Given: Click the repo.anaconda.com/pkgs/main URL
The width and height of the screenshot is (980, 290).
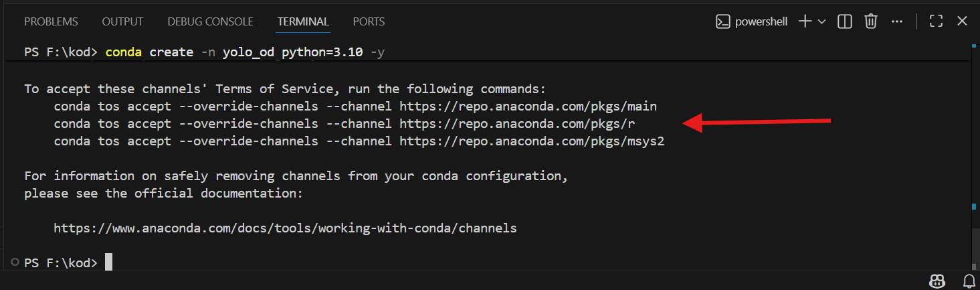Looking at the screenshot, I should (528, 106).
